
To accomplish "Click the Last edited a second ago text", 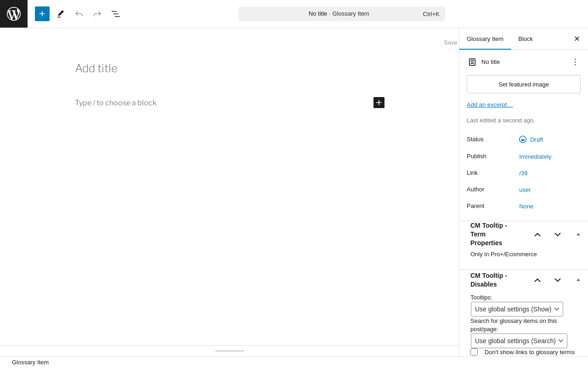I will click(x=501, y=120).
